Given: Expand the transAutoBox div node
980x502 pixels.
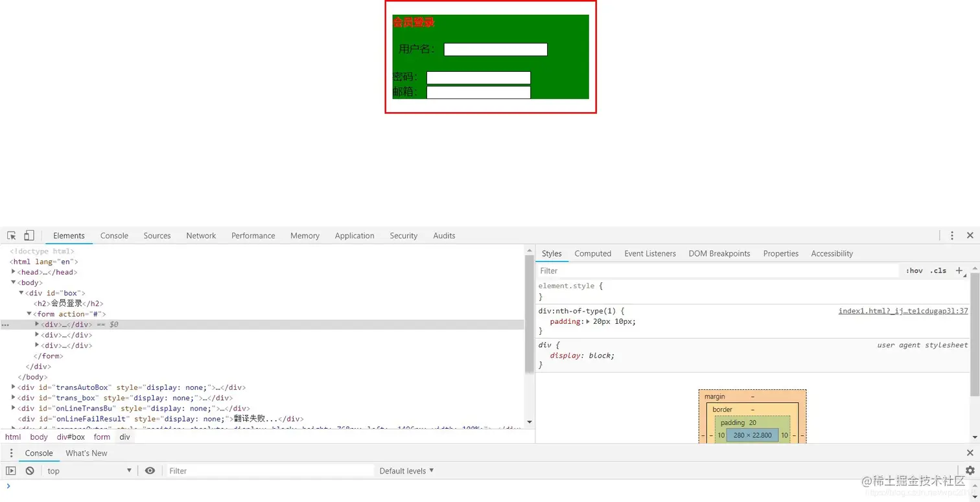Looking at the screenshot, I should (14, 387).
